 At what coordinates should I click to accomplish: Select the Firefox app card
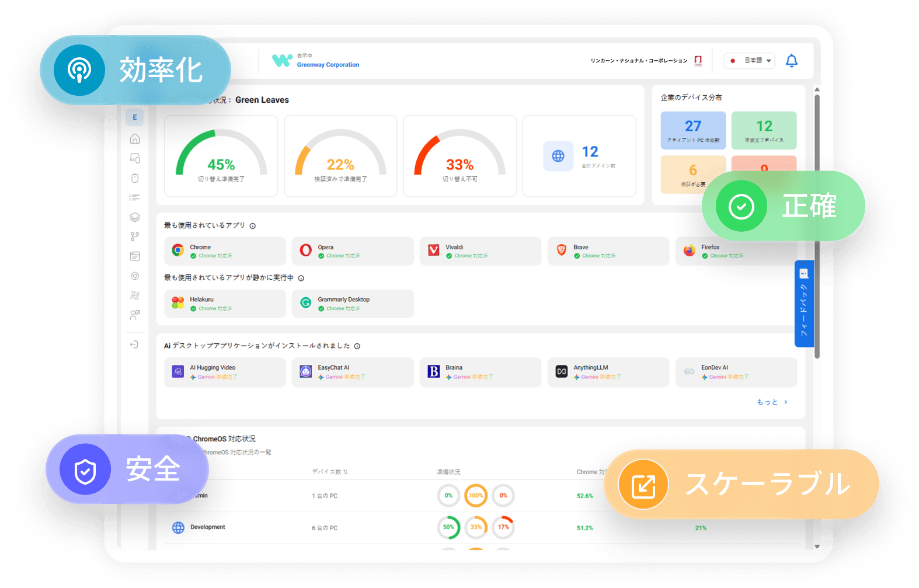[736, 251]
